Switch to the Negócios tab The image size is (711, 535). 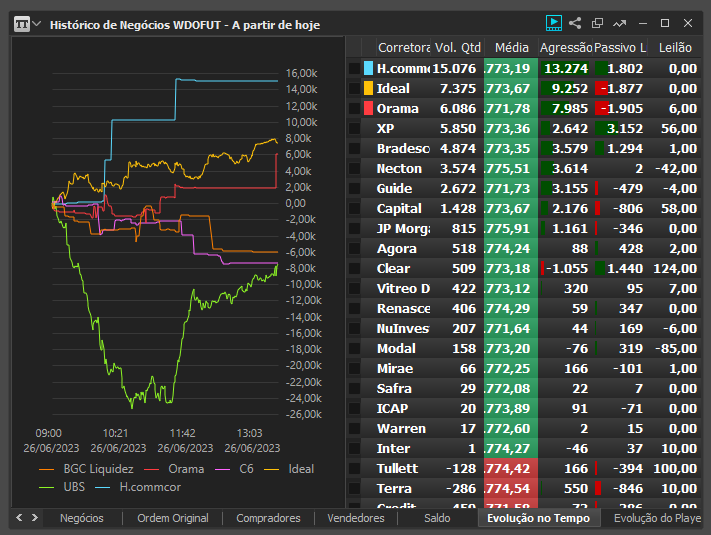coord(82,518)
